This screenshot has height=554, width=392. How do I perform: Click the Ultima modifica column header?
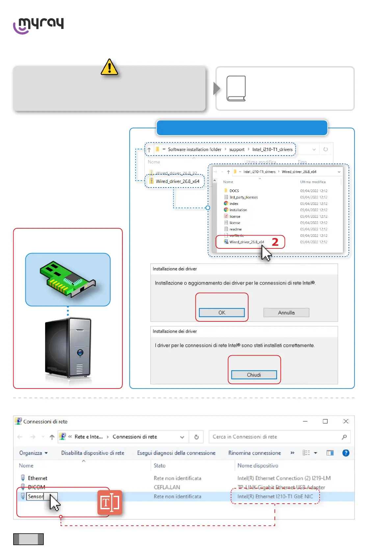pos(313,182)
